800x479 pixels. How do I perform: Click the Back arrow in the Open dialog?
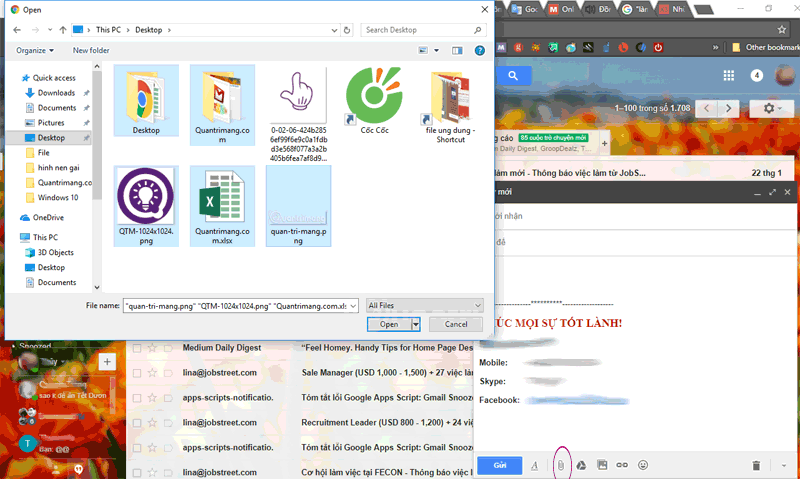17,30
